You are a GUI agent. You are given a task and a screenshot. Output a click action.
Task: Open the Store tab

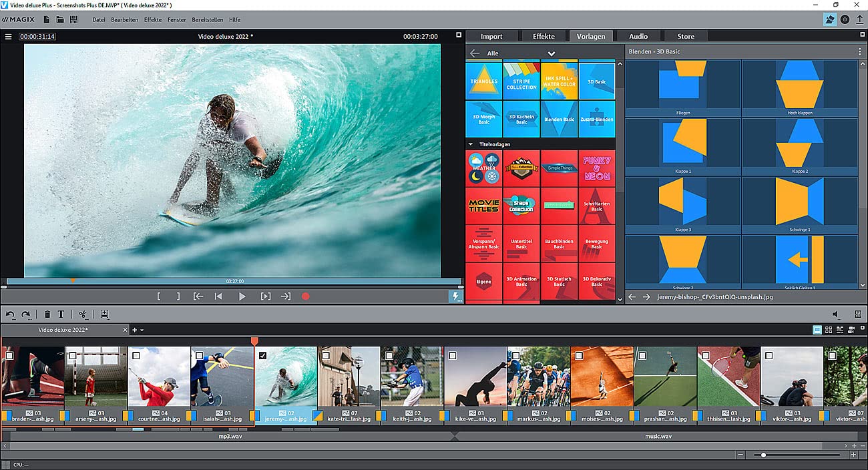coord(686,36)
